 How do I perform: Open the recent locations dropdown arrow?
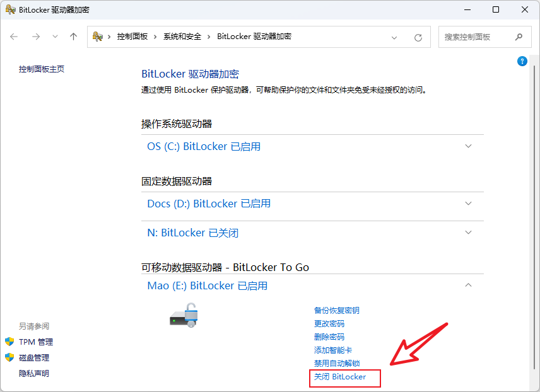pos(55,37)
